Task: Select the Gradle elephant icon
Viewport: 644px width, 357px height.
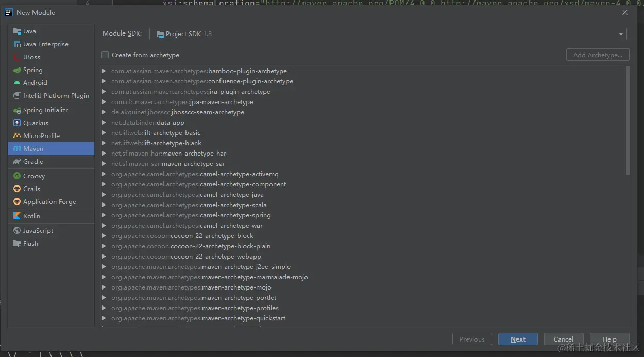Action: tap(17, 162)
